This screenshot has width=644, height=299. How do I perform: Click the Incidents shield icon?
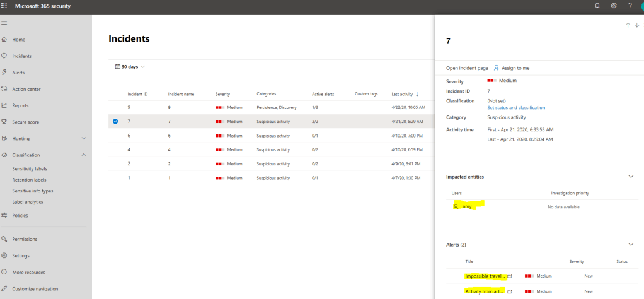[4, 56]
